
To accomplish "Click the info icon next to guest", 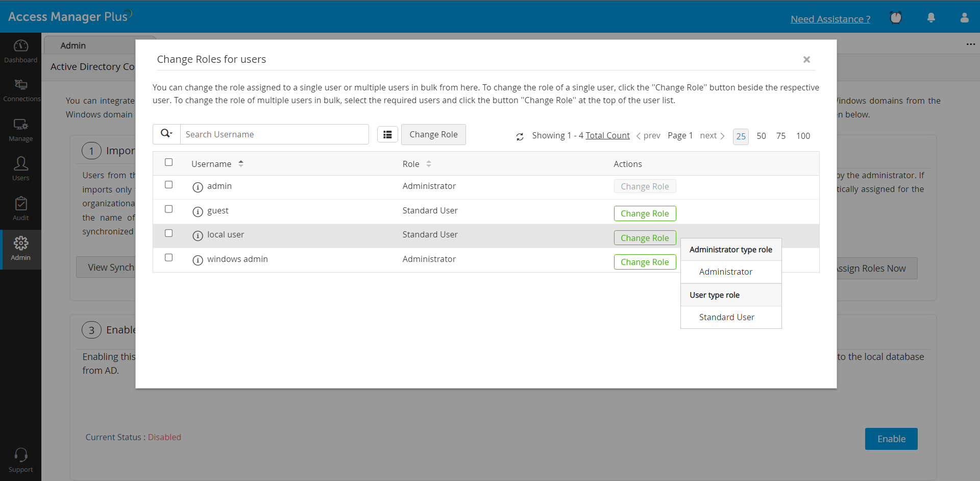I will tap(198, 211).
